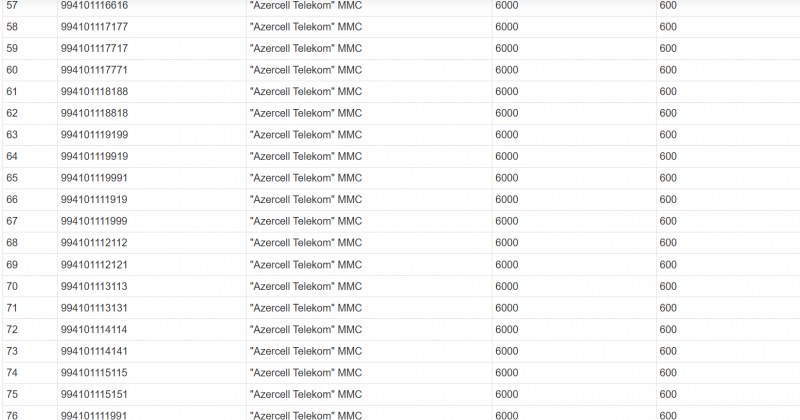Image resolution: width=800 pixels, height=420 pixels.
Task: Select the 6000 value in row 71
Action: (x=507, y=308)
